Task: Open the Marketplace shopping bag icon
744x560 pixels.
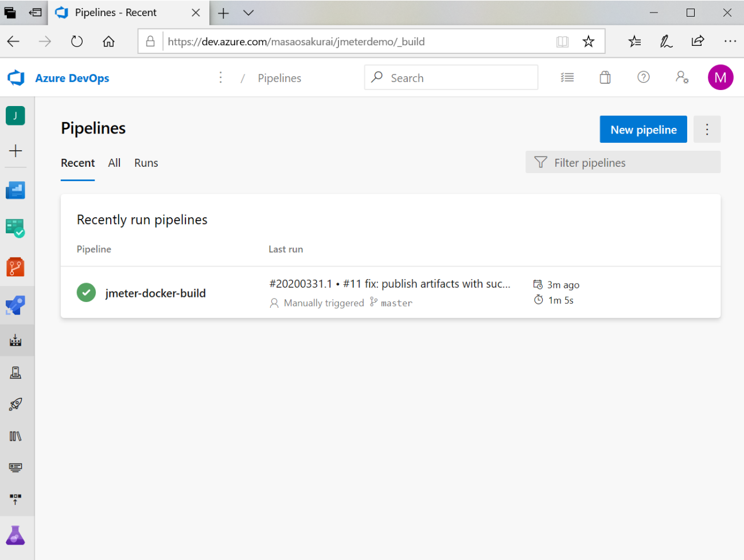Action: (605, 77)
